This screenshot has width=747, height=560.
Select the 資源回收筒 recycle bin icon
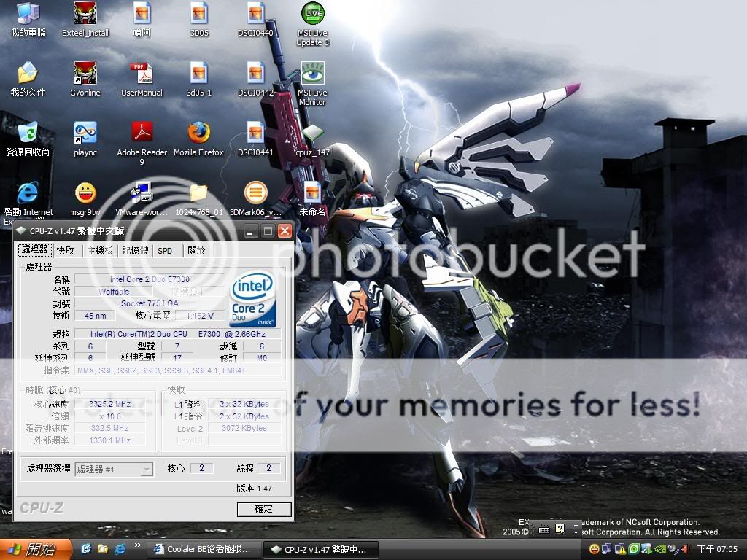pyautogui.click(x=28, y=139)
